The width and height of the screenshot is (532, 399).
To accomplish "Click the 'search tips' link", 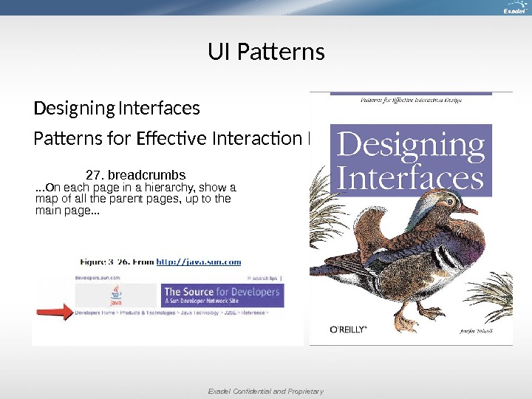I will 265,279.
